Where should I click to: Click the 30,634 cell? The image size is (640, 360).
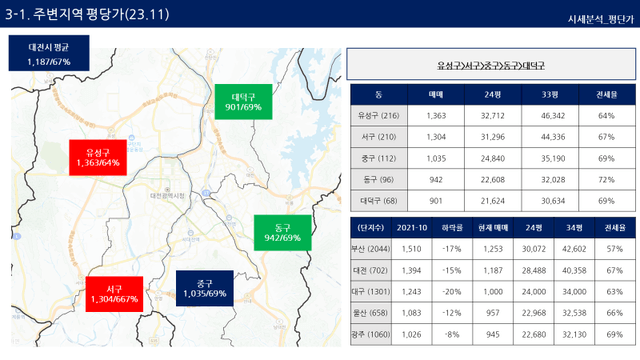tap(550, 201)
